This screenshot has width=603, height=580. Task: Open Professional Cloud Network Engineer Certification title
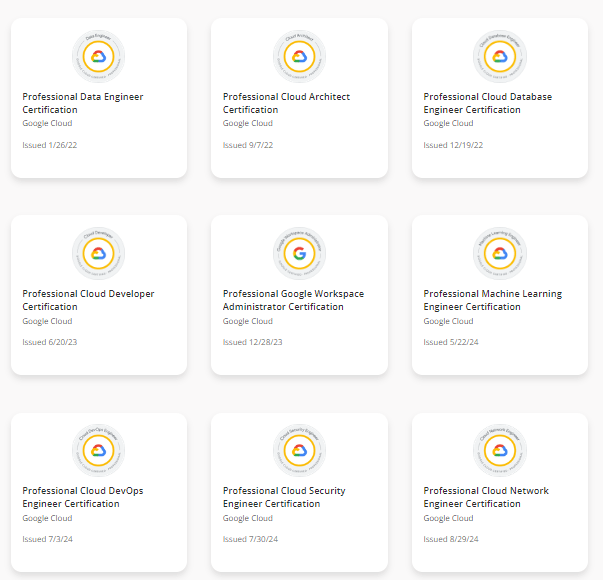tap(486, 497)
